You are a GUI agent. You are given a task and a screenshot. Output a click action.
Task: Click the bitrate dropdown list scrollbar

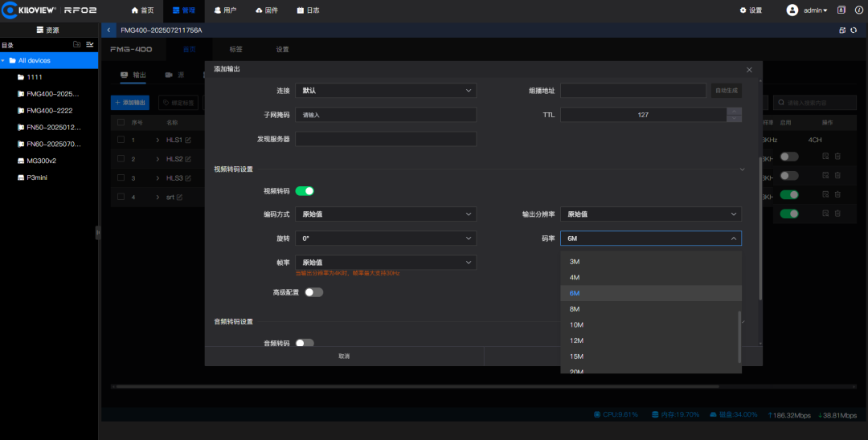pos(739,337)
